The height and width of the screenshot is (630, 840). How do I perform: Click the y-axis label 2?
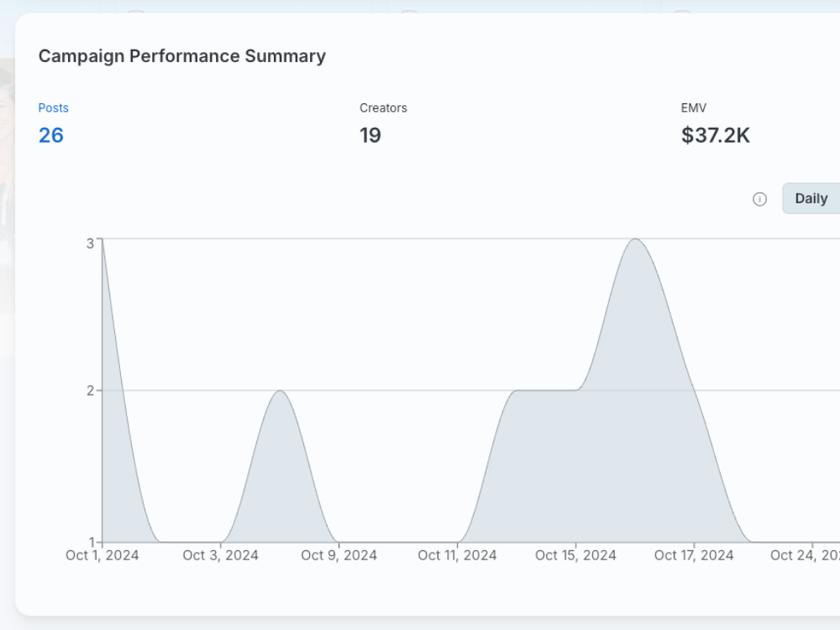90,391
